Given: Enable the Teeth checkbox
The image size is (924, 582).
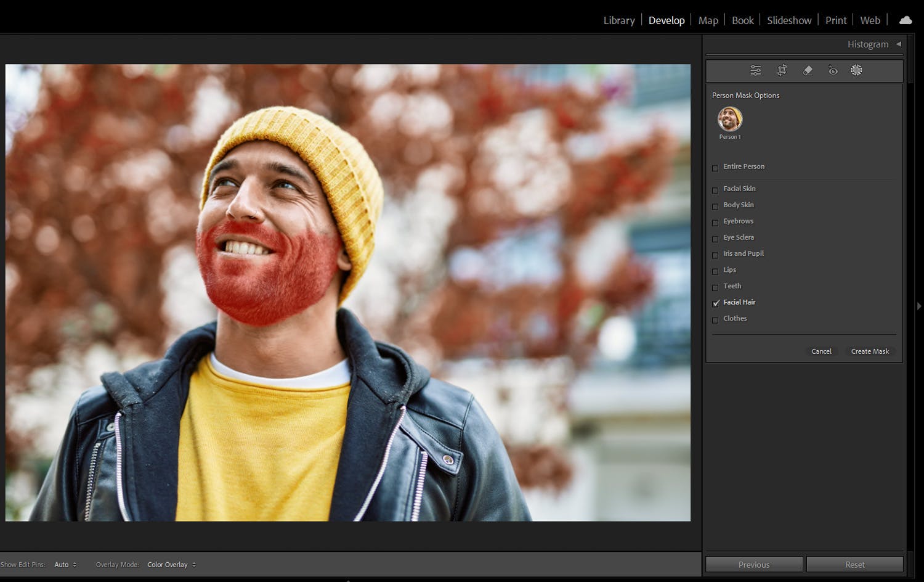Looking at the screenshot, I should (715, 287).
